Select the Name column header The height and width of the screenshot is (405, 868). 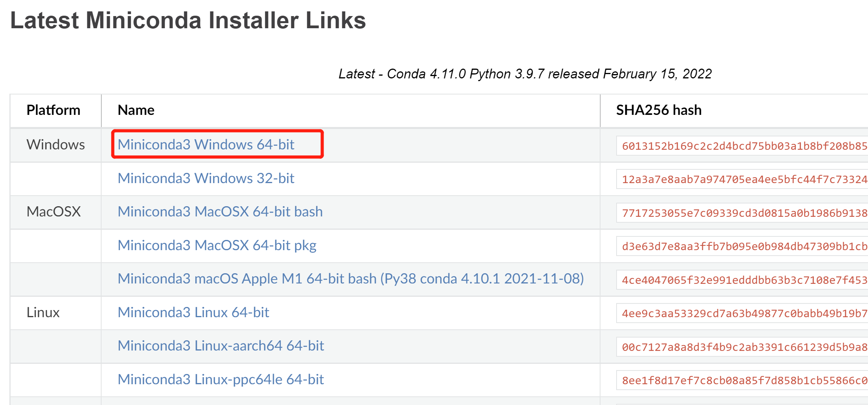[x=136, y=110]
